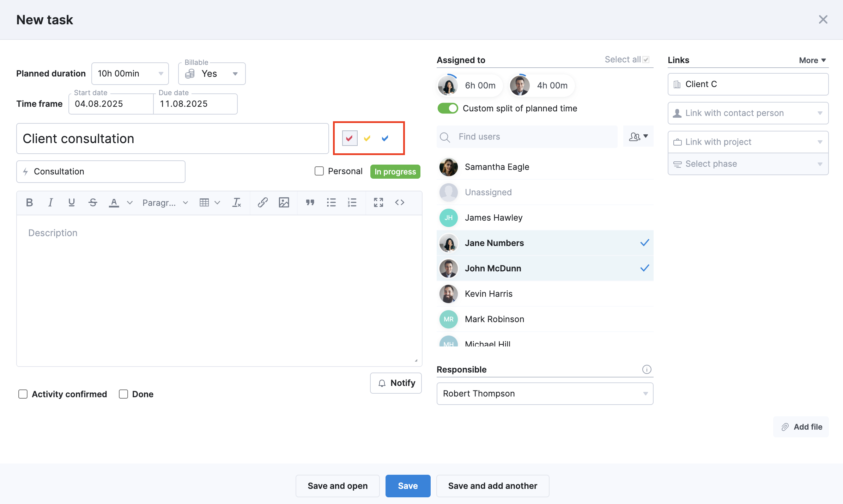
Task: Open the font color options arrow
Action: click(x=130, y=203)
